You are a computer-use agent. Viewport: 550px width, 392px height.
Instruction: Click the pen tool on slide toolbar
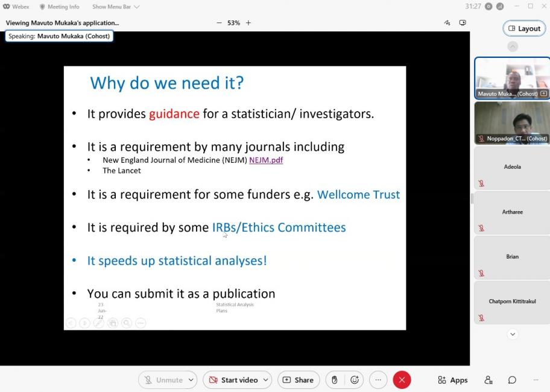(x=98, y=323)
